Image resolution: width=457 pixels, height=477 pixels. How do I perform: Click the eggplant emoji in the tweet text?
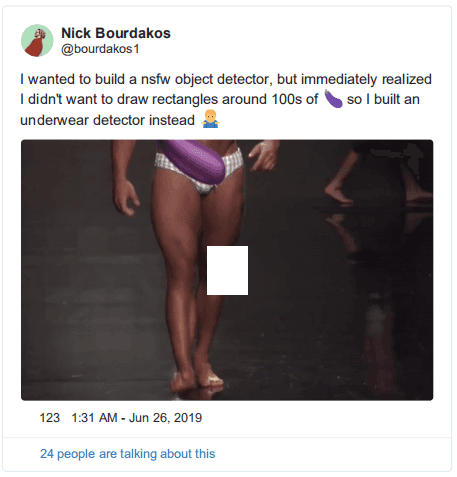(333, 99)
